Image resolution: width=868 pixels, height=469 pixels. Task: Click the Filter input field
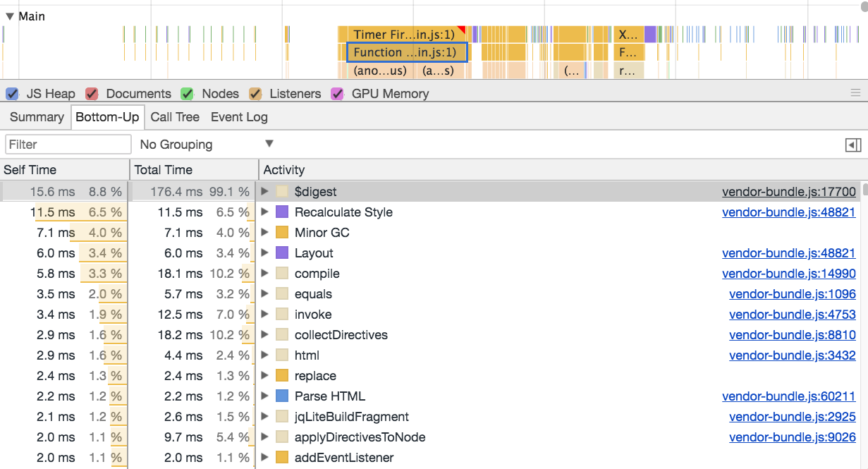click(x=68, y=145)
